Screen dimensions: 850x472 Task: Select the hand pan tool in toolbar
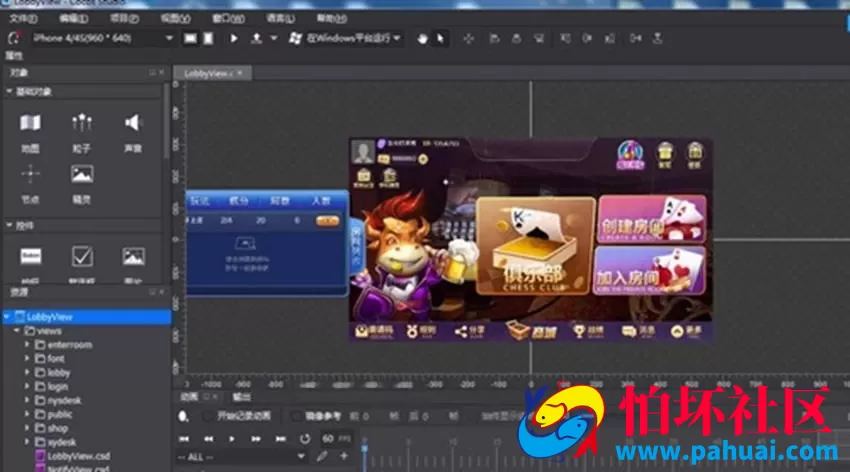422,38
